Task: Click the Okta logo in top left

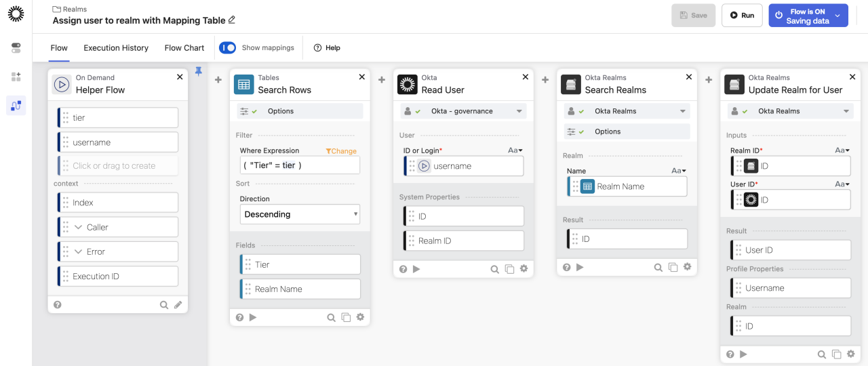Action: [16, 13]
